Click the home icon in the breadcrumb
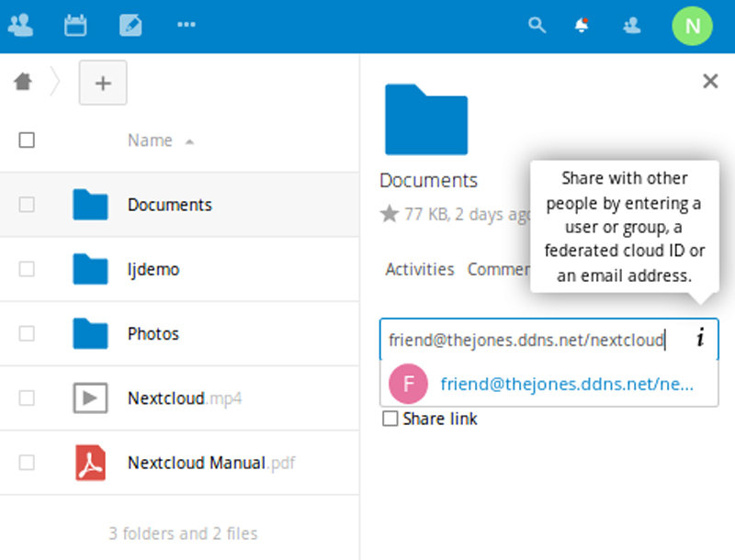Screen dimensions: 735x560 click(x=23, y=82)
